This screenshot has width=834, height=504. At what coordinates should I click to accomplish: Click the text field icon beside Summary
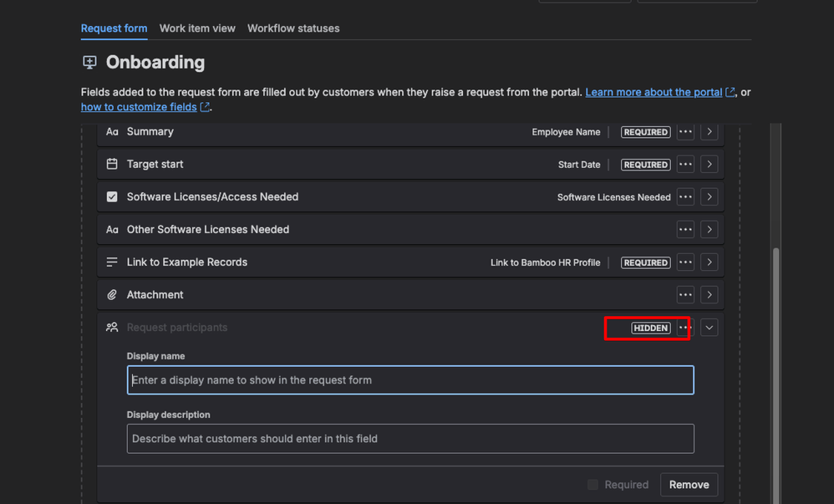112,131
